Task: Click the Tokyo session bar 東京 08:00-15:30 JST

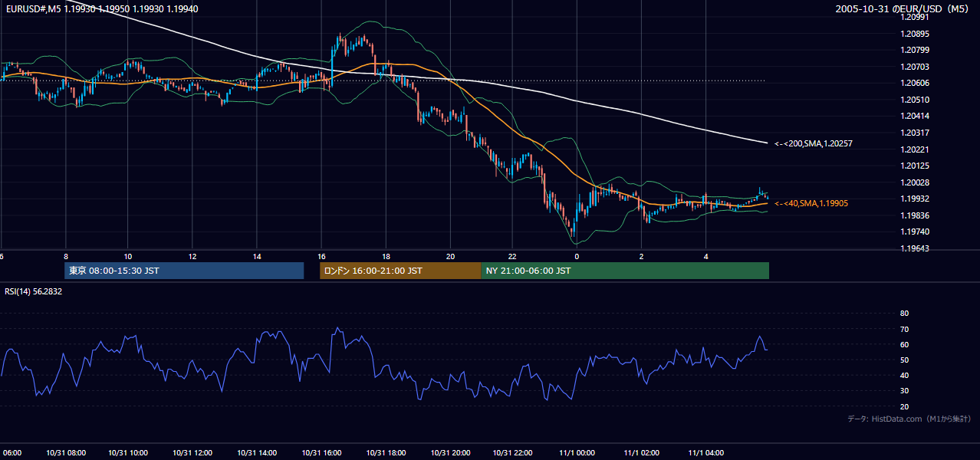Action: tap(184, 271)
